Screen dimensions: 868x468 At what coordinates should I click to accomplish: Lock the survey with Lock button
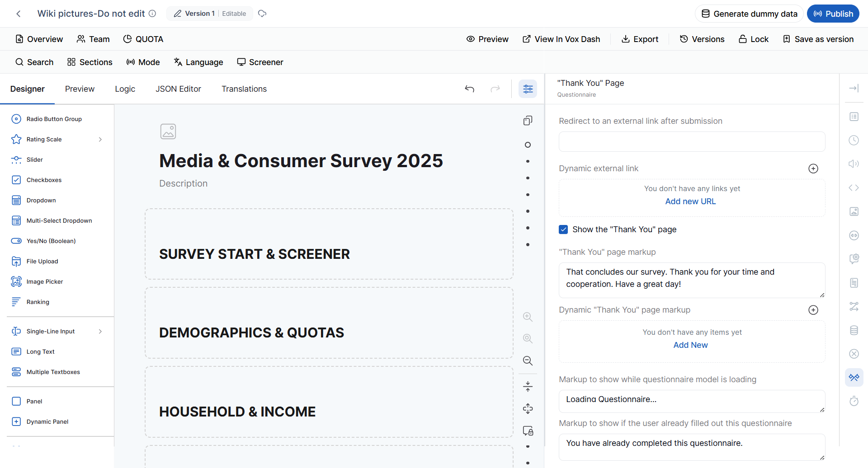(754, 39)
